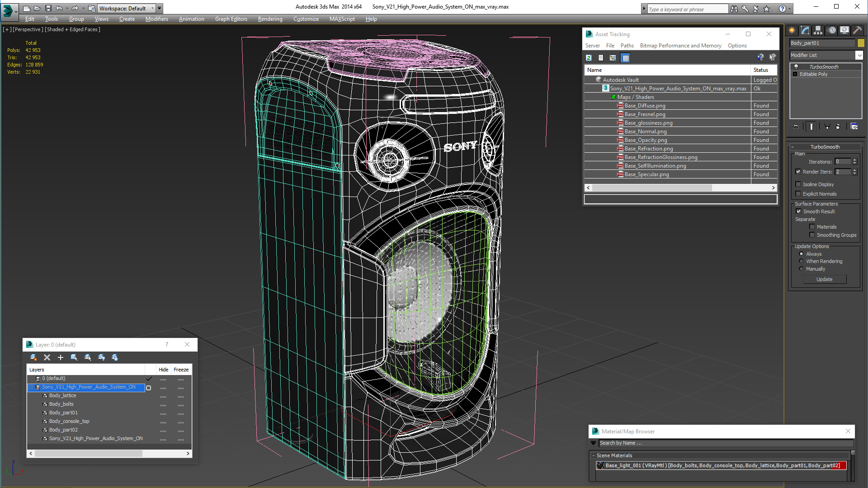Image resolution: width=868 pixels, height=488 pixels.
Task: Click Hide/Unhide All Layers icon in Layer dialog
Action: 101,357
